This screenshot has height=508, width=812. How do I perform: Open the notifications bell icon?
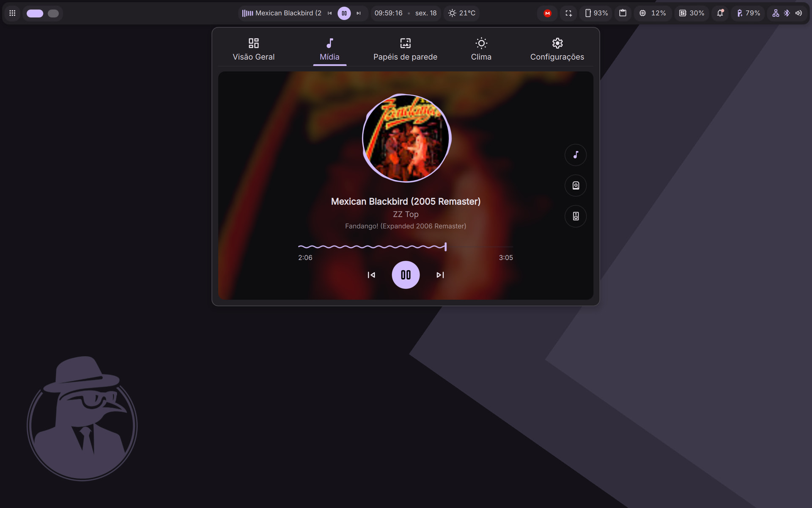(x=720, y=13)
